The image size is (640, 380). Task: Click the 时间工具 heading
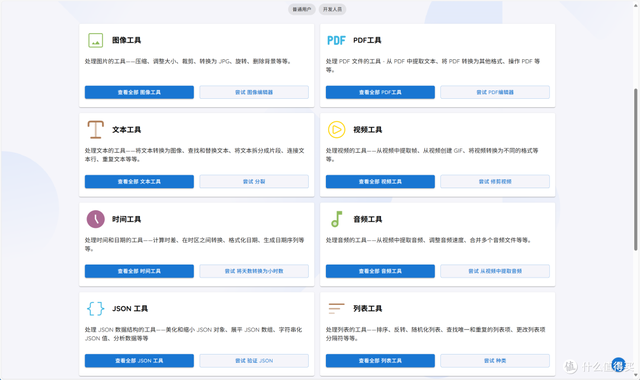[x=127, y=219]
